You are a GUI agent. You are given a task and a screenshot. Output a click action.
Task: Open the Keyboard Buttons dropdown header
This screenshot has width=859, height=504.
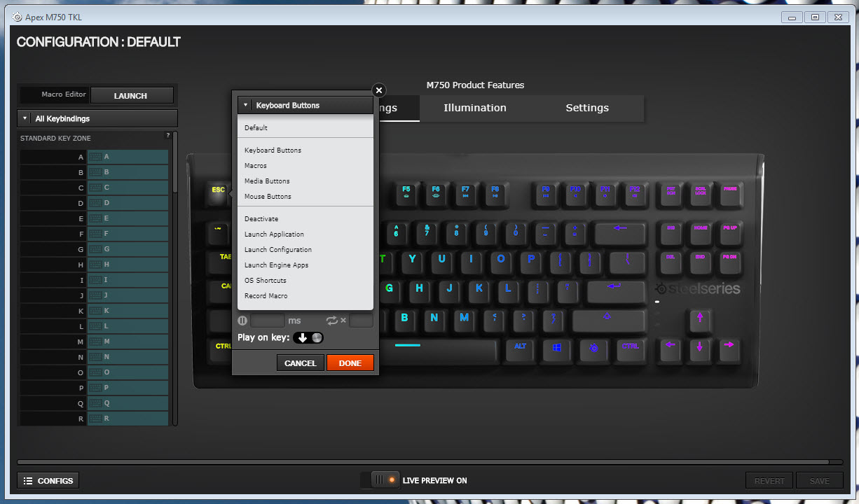[305, 105]
